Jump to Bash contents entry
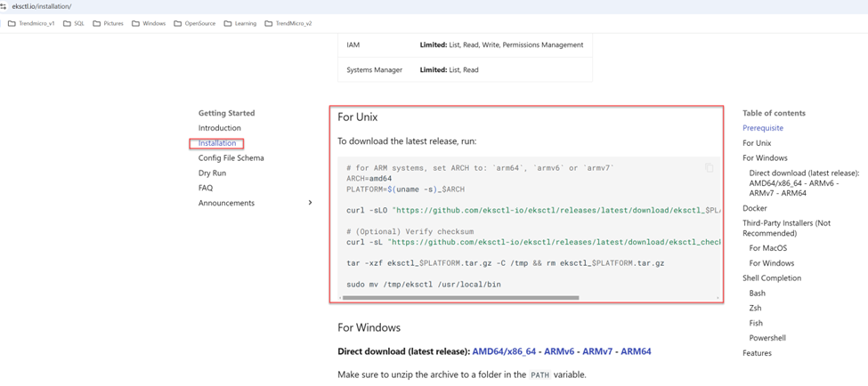Screen dimensions: 868x386 [758, 294]
